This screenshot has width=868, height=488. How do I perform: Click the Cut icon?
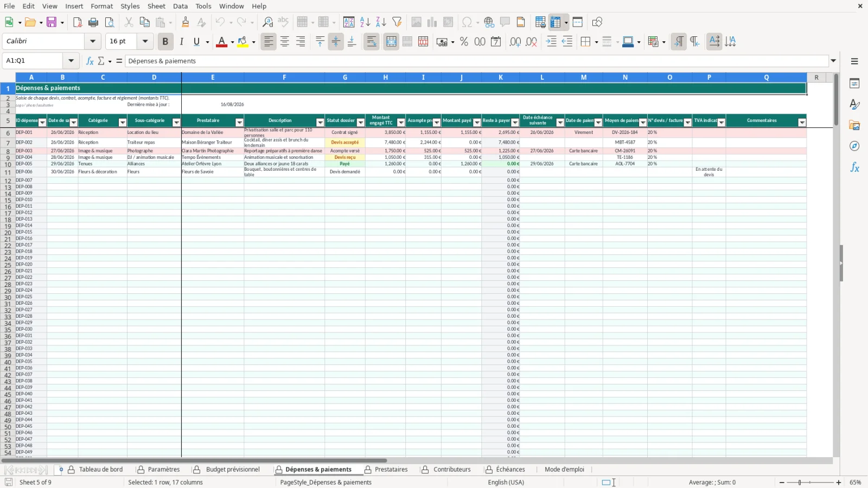(x=129, y=22)
